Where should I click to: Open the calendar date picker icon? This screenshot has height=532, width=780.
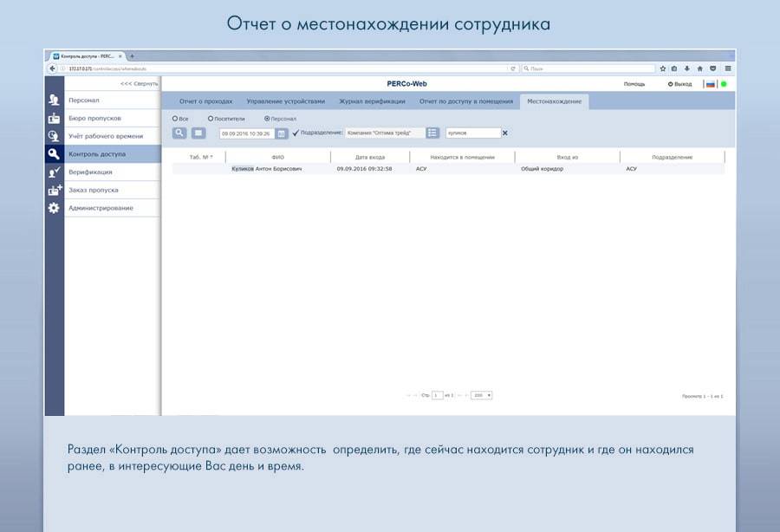pos(281,133)
